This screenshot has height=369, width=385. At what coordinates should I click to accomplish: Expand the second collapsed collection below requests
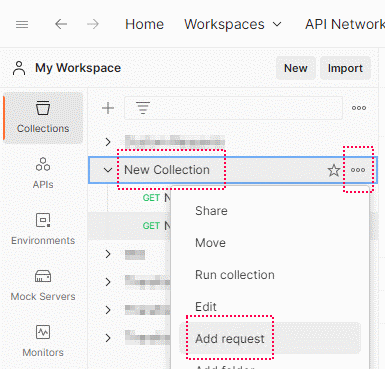(x=108, y=282)
